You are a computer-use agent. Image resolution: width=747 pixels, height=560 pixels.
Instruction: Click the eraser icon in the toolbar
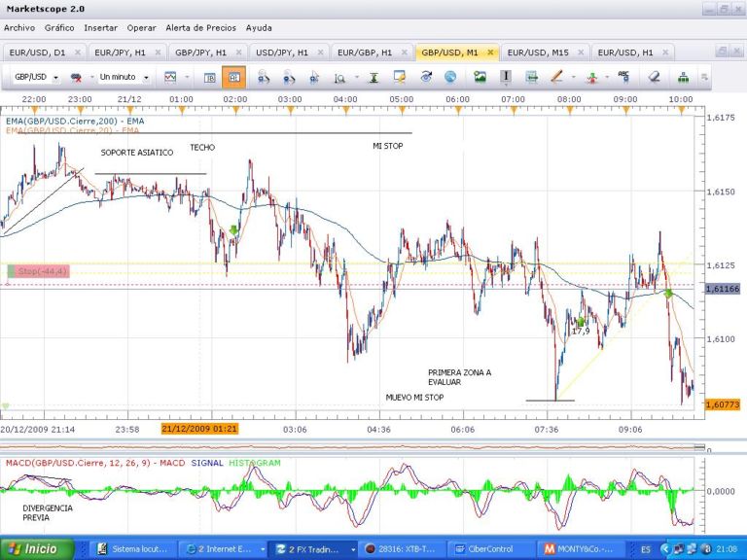[x=654, y=77]
